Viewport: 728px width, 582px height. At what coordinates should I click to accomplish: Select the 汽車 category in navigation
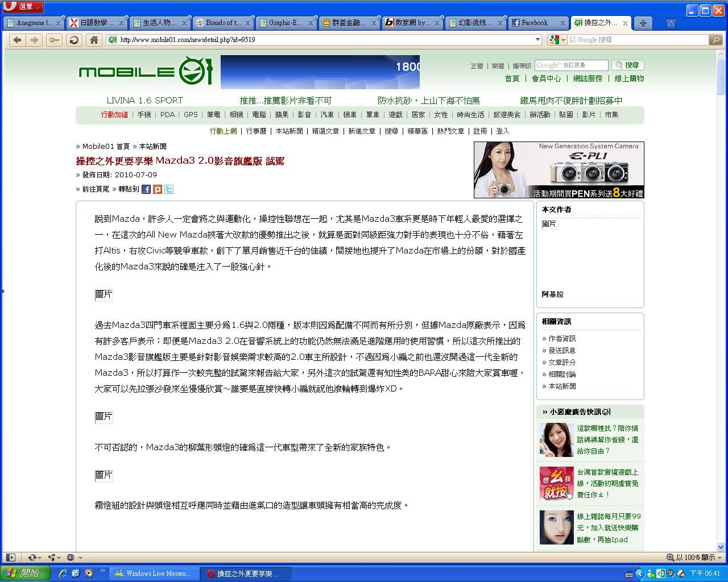(327, 115)
